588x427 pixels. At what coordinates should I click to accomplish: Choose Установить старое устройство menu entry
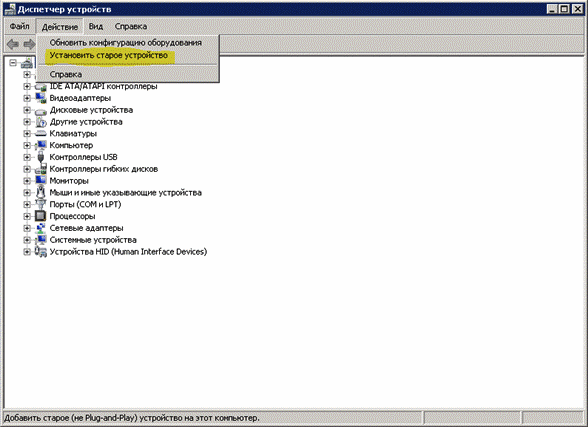109,55
